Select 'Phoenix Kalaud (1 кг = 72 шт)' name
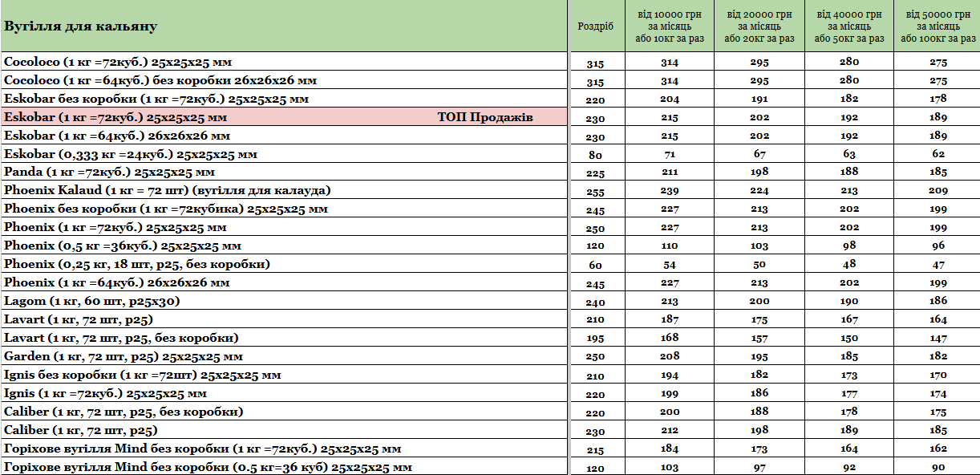 pyautogui.click(x=168, y=190)
